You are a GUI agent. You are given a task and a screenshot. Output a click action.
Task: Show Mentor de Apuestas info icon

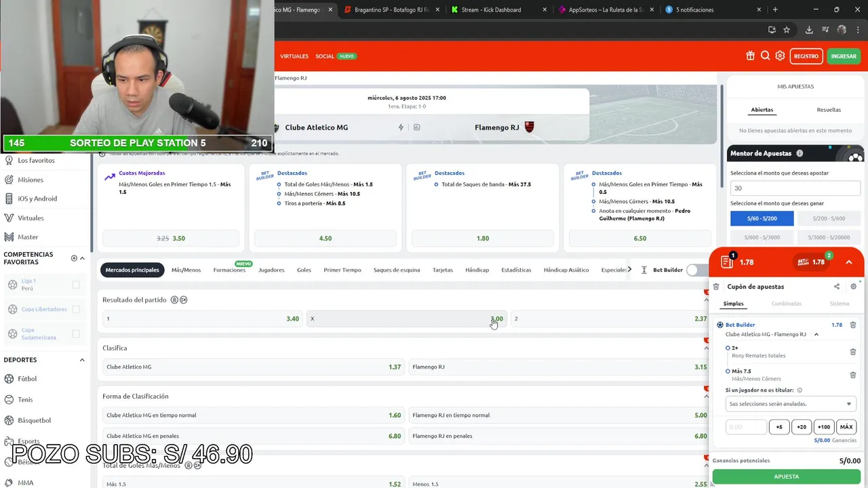point(800,153)
